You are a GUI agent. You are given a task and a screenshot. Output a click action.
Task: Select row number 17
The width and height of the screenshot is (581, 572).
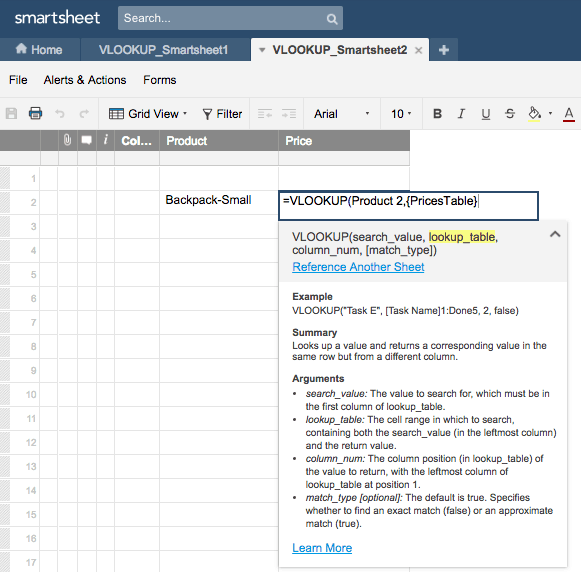pyautogui.click(x=31, y=562)
